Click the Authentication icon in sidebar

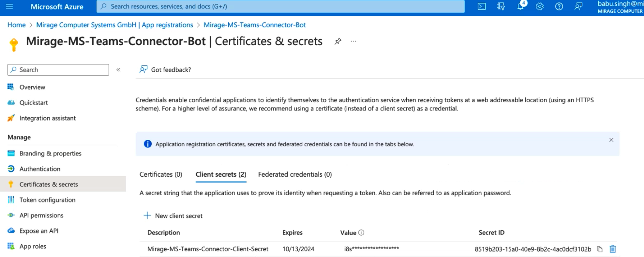click(x=11, y=169)
